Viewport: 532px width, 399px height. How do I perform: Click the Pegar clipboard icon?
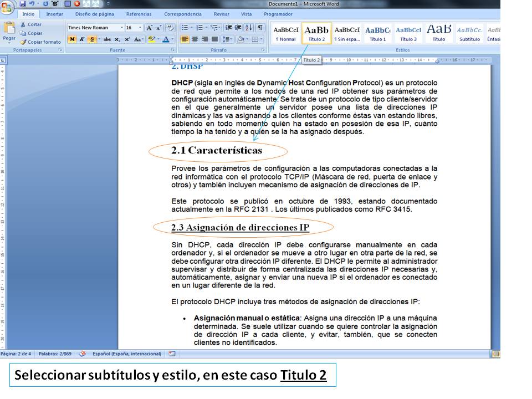[9, 28]
